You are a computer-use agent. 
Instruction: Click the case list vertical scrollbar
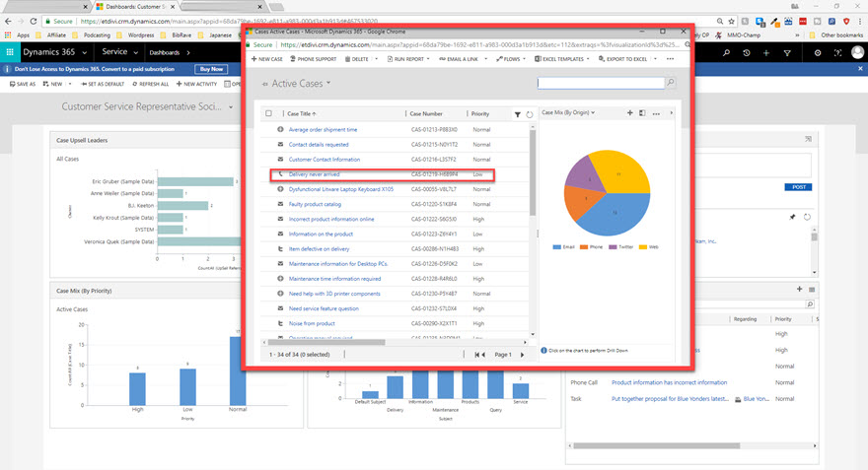(x=533, y=172)
